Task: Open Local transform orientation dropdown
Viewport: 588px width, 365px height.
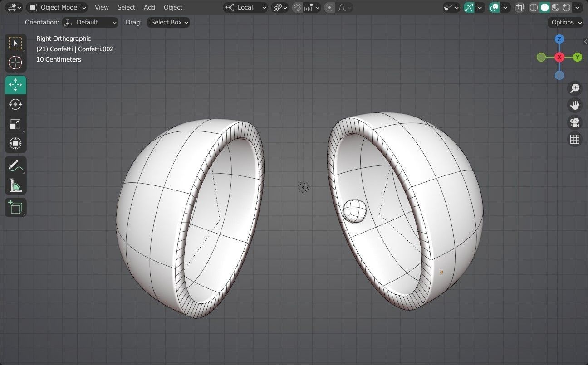Action: [245, 7]
